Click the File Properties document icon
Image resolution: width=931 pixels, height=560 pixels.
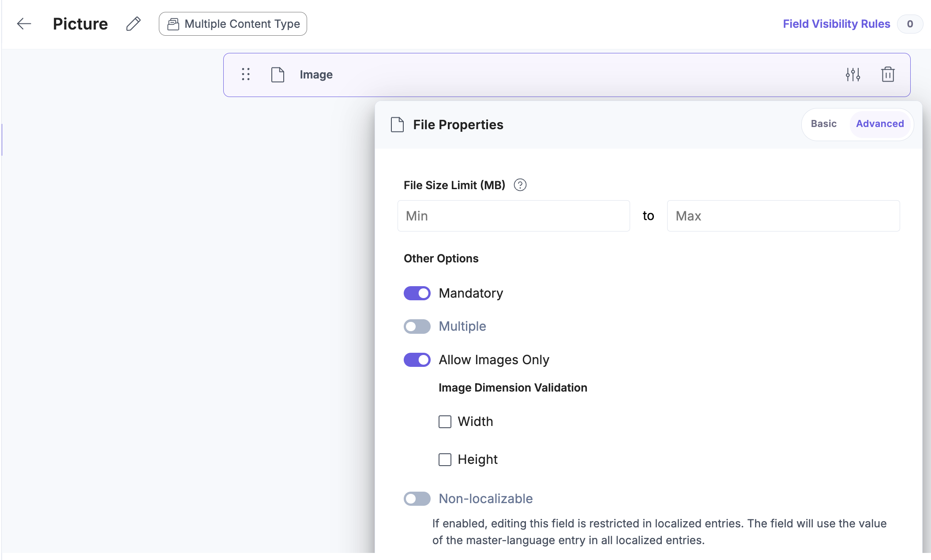pos(397,125)
